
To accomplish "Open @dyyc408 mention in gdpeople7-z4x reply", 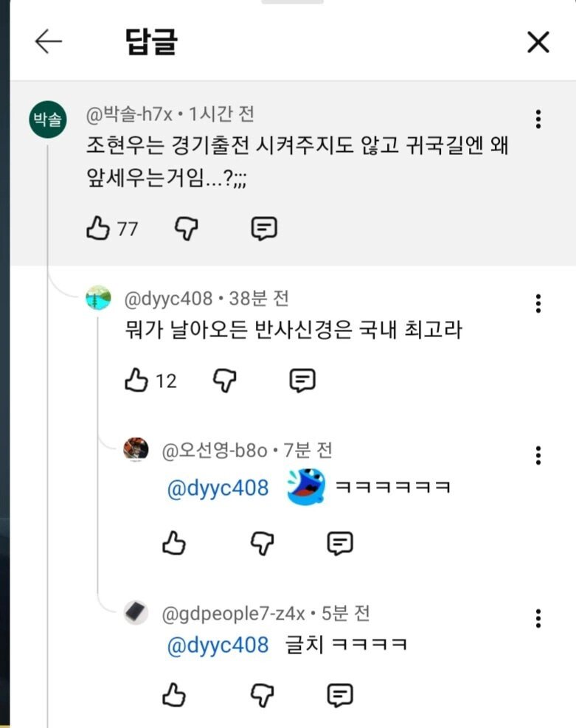I will point(218,645).
